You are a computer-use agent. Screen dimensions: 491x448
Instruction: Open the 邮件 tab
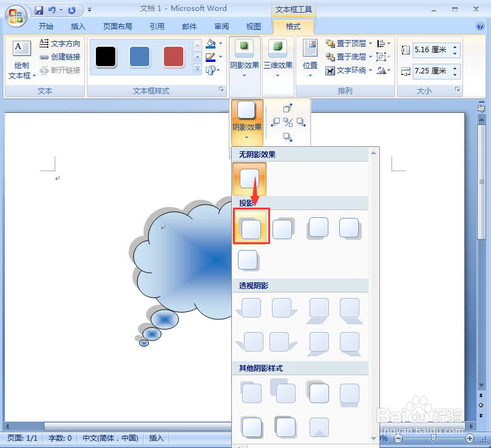pos(189,27)
